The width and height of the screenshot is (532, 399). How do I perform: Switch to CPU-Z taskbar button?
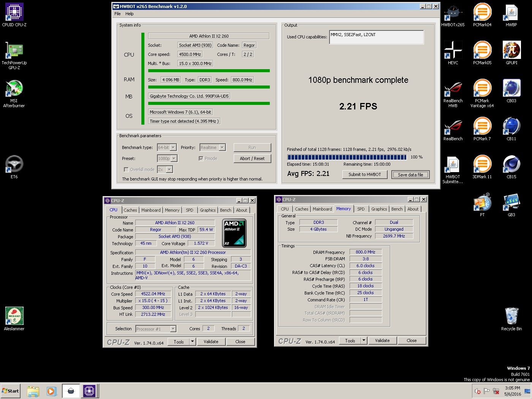(89, 391)
